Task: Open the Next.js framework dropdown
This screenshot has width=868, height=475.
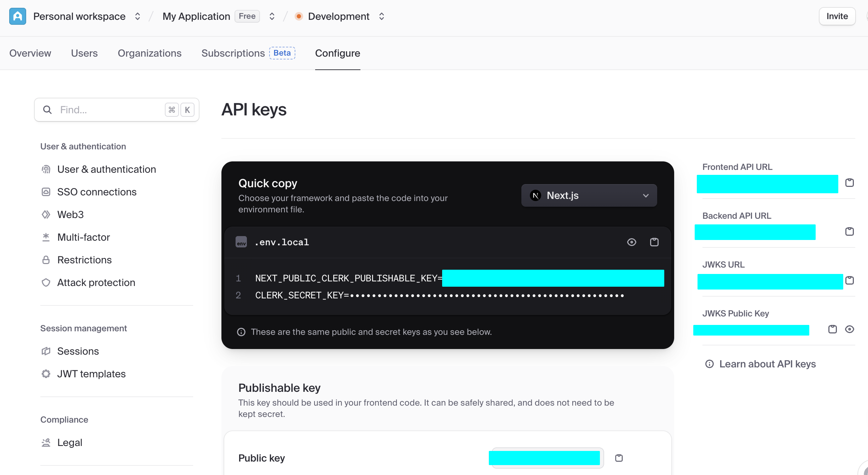Action: click(x=589, y=195)
